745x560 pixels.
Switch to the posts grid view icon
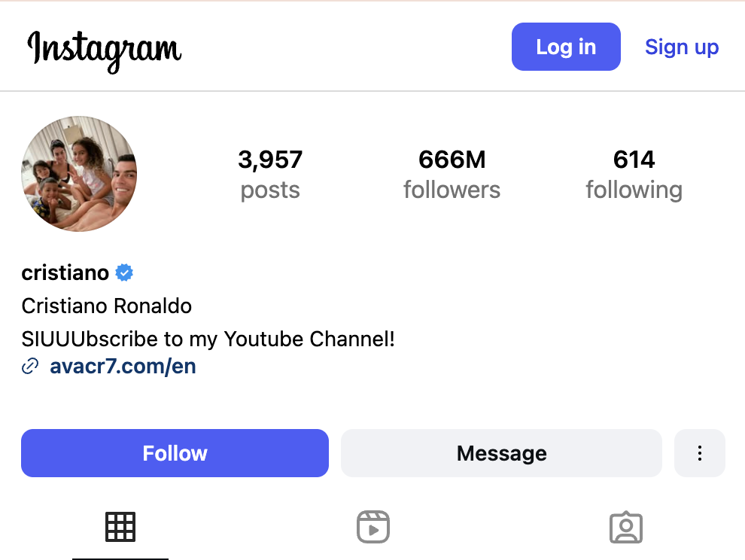(x=120, y=527)
